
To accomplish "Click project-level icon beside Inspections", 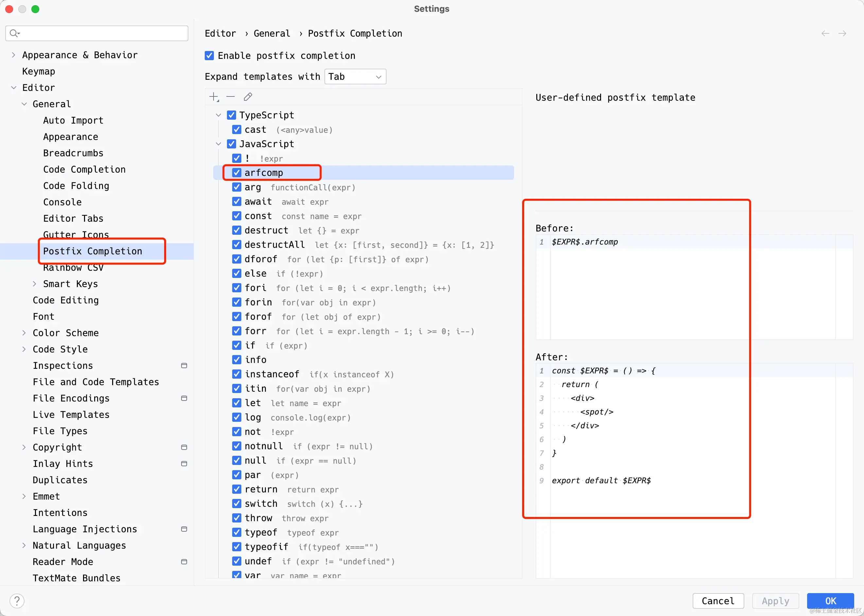I will click(184, 366).
